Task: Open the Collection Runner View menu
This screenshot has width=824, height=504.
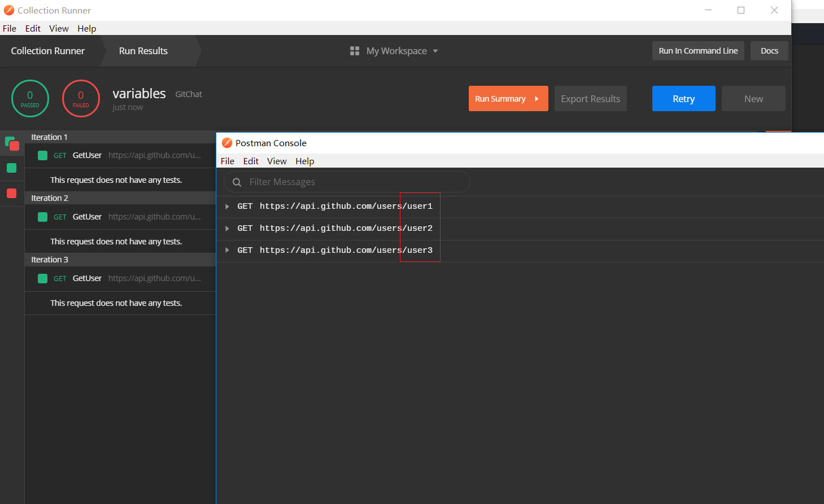Action: click(59, 28)
